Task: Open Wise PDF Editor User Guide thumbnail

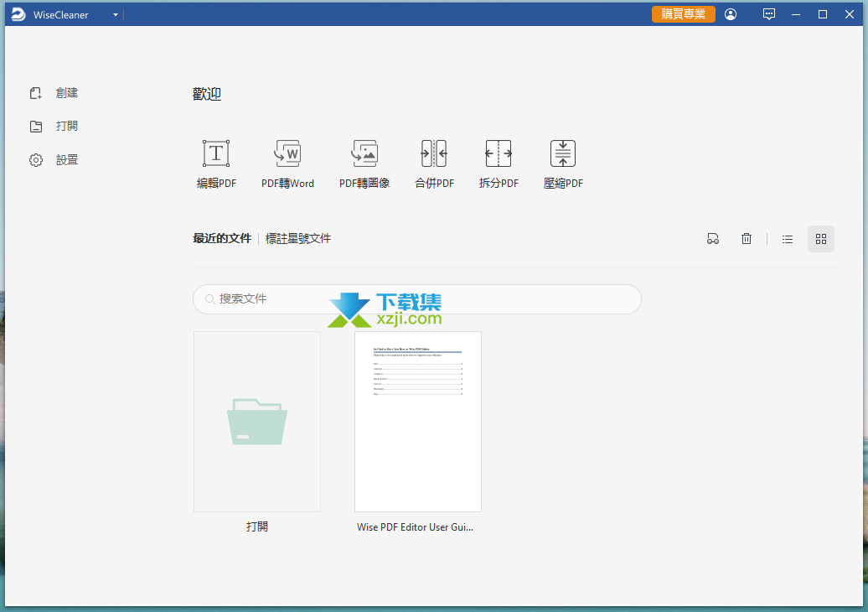Action: [x=418, y=422]
